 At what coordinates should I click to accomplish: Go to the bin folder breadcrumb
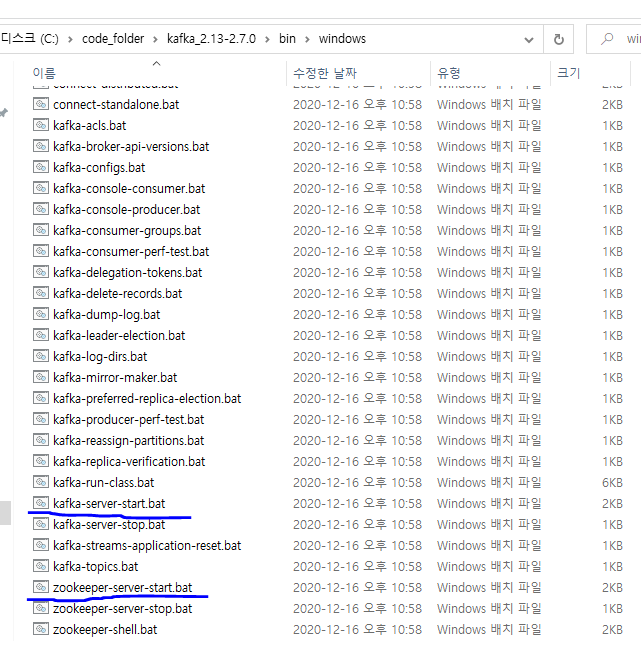[x=287, y=39]
